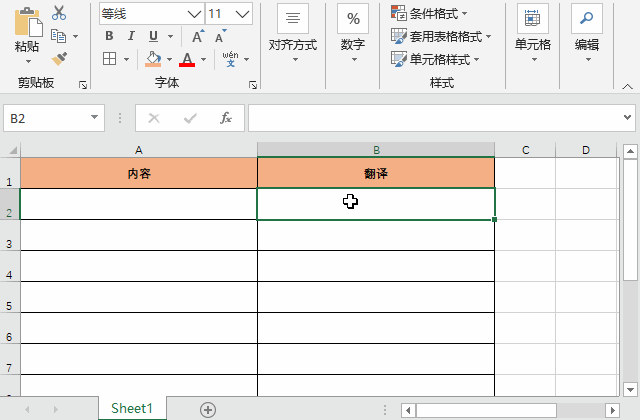The height and width of the screenshot is (420, 640).
Task: Collapse the ribbon with the chevron
Action: point(627,86)
